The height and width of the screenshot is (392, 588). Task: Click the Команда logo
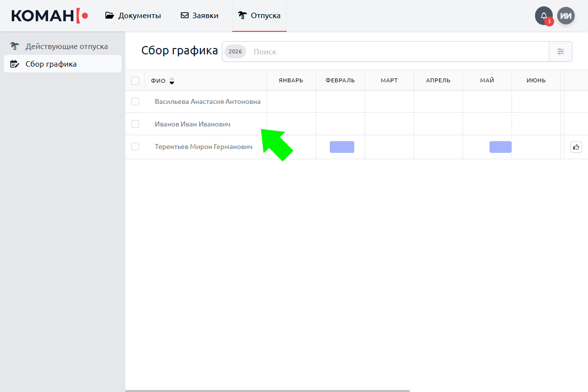(x=49, y=16)
